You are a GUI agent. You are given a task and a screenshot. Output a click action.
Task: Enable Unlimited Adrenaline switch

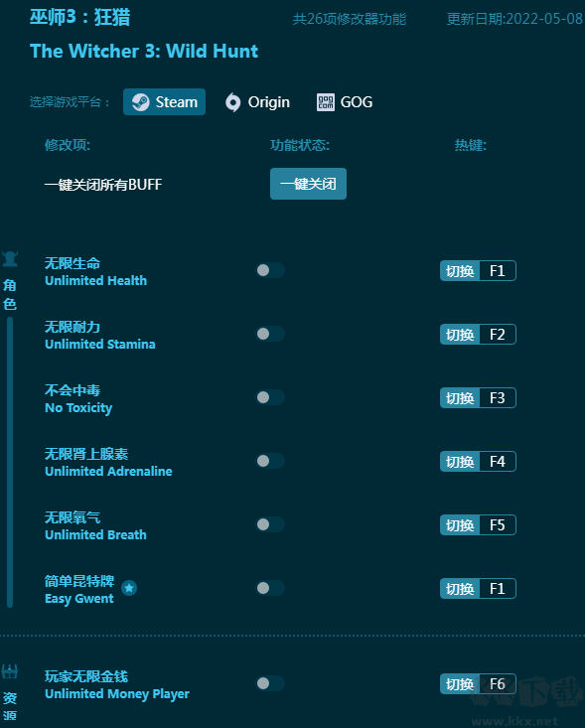(x=271, y=461)
